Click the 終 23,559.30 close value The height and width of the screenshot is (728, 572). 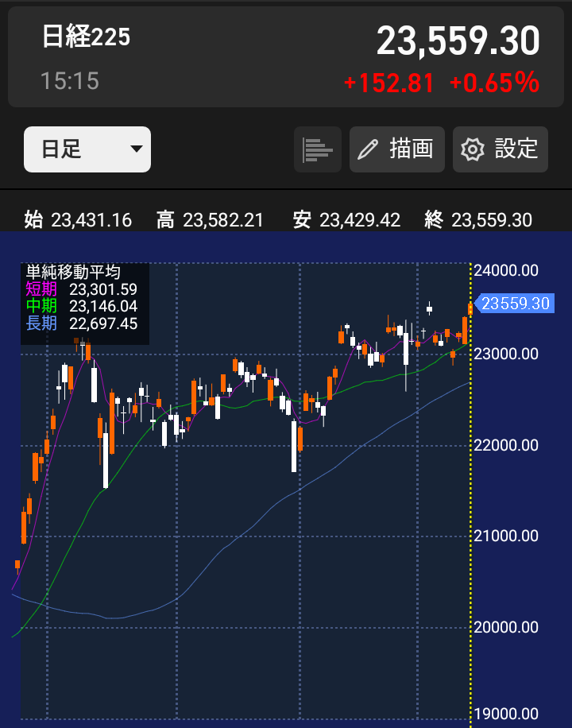(x=478, y=219)
